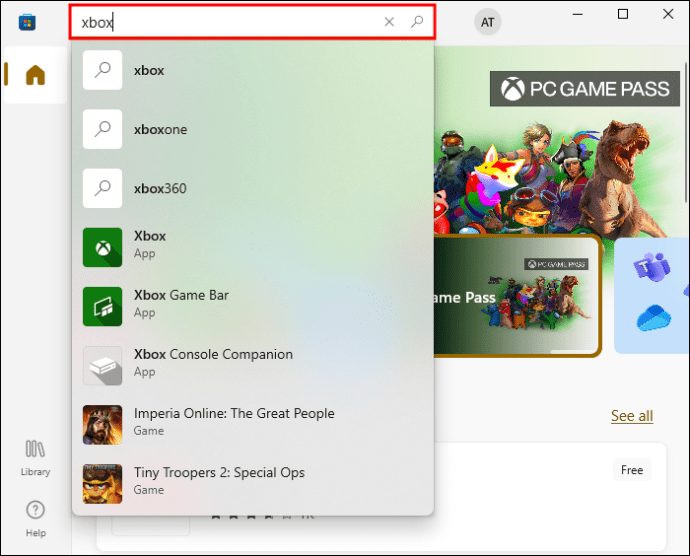Screen dimensions: 690x556
Task: Click the magnifier icon beside 'xbox360' suggestion
Action: tap(103, 188)
